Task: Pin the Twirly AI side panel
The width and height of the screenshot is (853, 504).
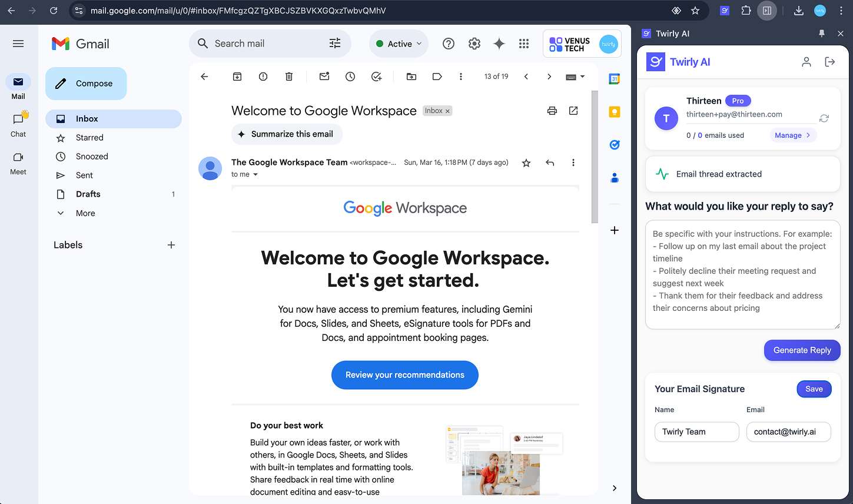Action: pyautogui.click(x=822, y=34)
